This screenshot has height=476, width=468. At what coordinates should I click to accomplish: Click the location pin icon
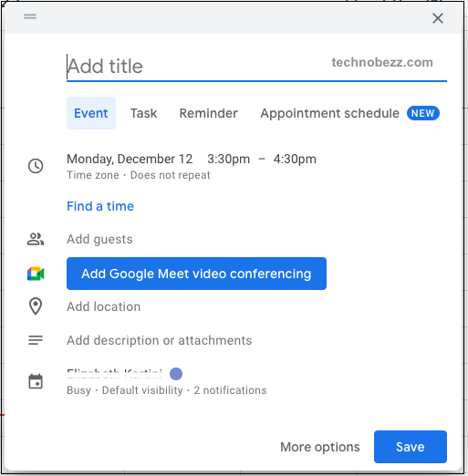36,306
